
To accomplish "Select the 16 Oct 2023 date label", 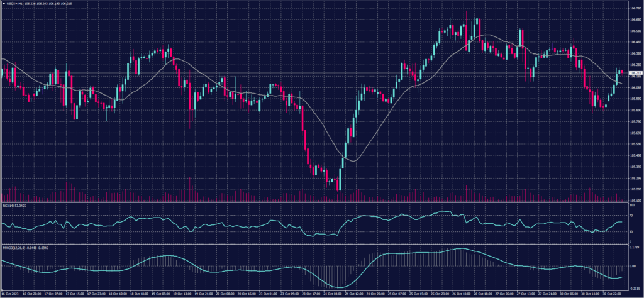I will (x=10, y=294).
